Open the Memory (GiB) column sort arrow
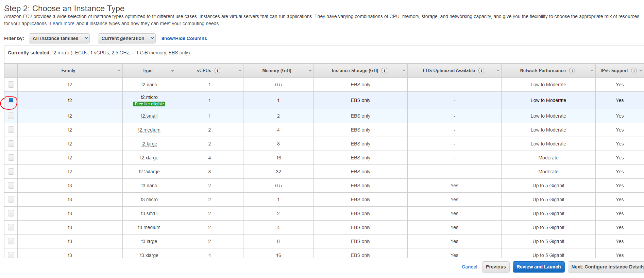 [x=310, y=71]
